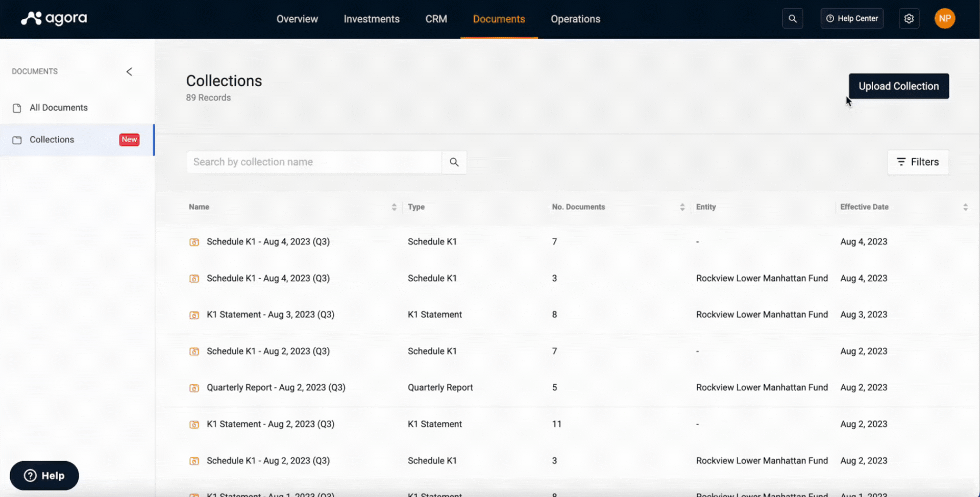This screenshot has width=980, height=497.
Task: Go to the Investments tab
Action: point(372,19)
